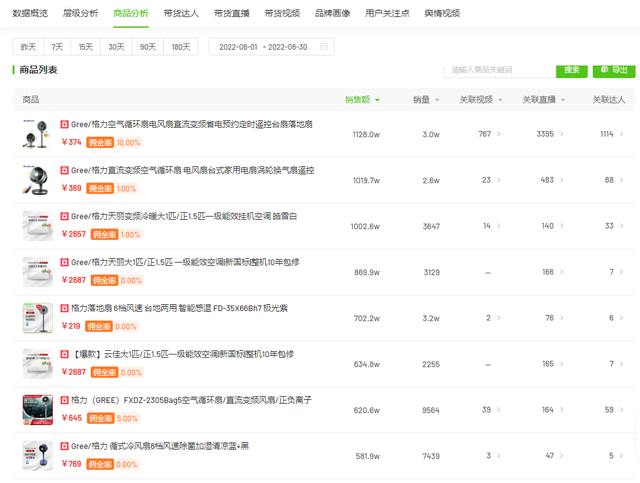Click the sort arrow icon beside 销量
Viewport: 640px width, 483px height.
pyautogui.click(x=439, y=100)
